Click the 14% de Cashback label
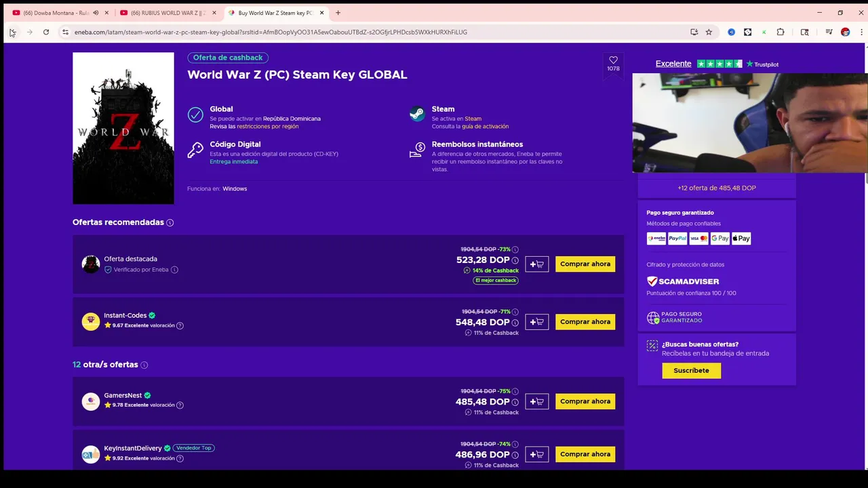Image resolution: width=868 pixels, height=488 pixels. pyautogui.click(x=491, y=270)
